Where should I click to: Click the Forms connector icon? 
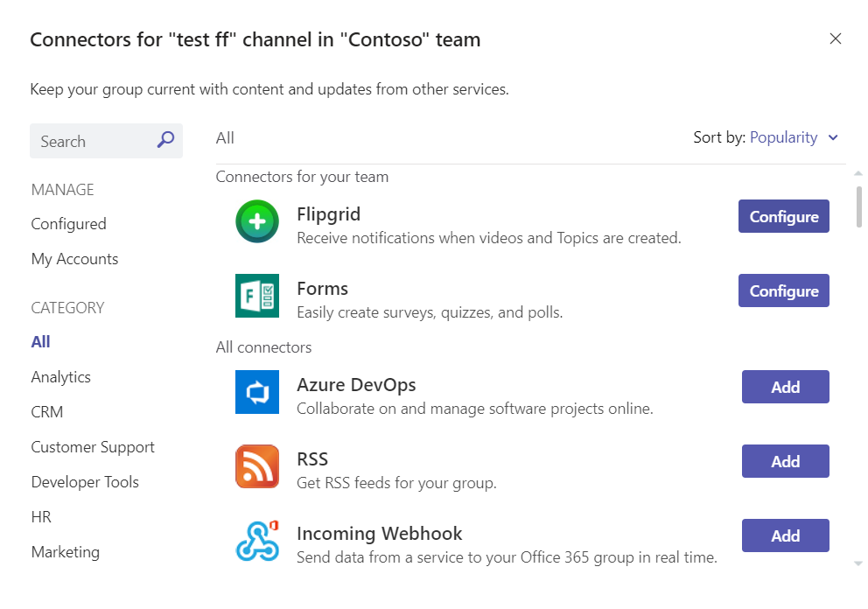[257, 296]
